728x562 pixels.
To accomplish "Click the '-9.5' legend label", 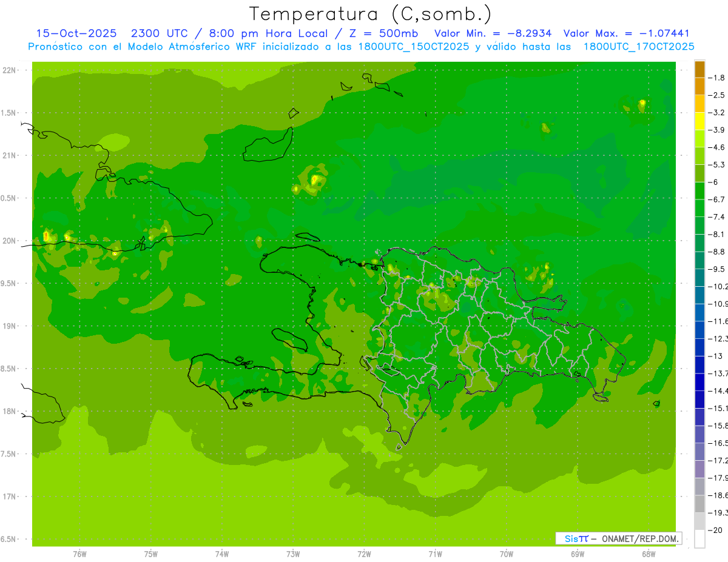I will coord(716,269).
